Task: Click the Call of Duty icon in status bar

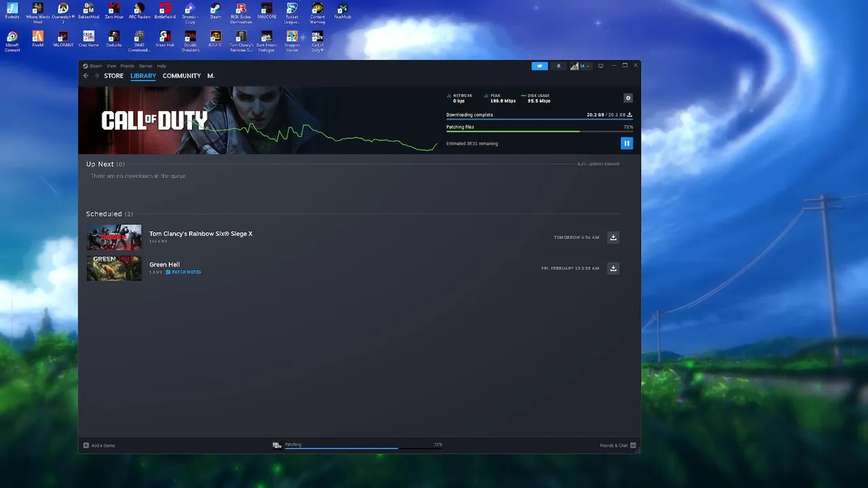Action: click(277, 445)
